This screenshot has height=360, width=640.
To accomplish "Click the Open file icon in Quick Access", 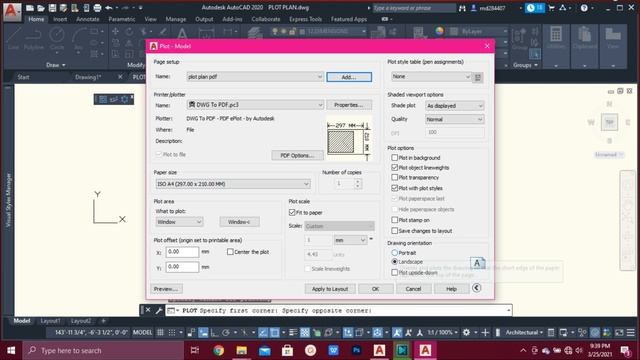I will [41, 8].
